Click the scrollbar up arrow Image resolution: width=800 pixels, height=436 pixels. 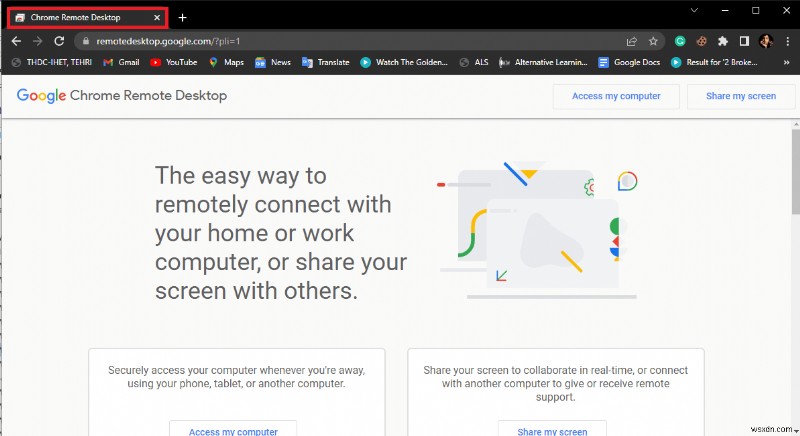[796, 124]
